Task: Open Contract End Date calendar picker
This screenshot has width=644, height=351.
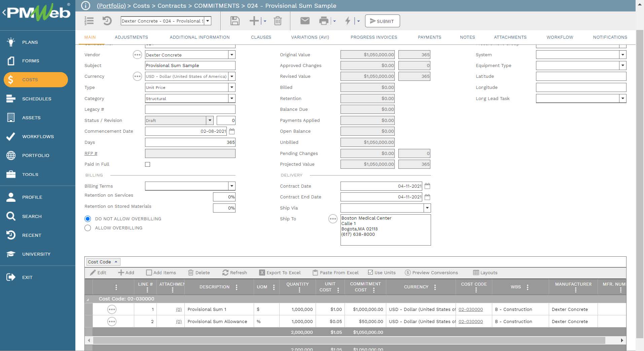Action: tap(427, 197)
